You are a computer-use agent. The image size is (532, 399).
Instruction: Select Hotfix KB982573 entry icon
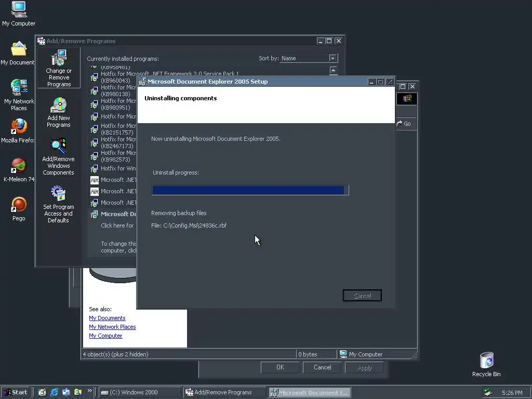pyautogui.click(x=95, y=156)
